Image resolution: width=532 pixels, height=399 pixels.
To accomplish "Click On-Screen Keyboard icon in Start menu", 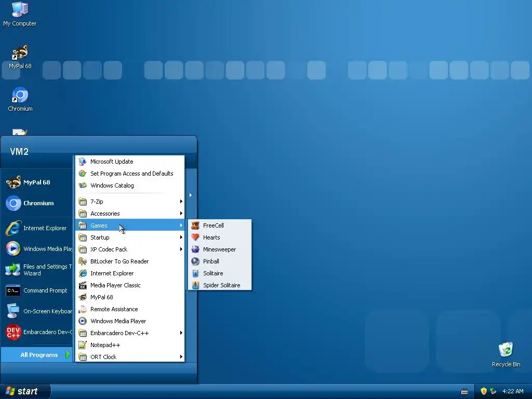I will point(14,311).
